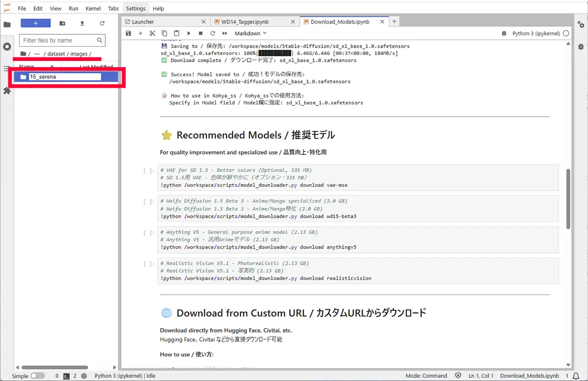
Task: Restart kernel and run all cells
Action: (225, 33)
